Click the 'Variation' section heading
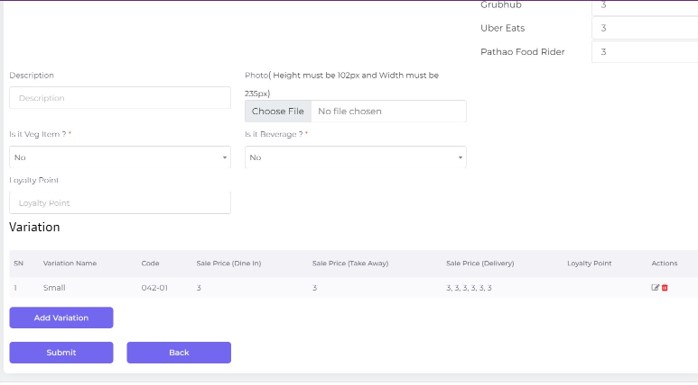The image size is (698, 385). [34, 227]
